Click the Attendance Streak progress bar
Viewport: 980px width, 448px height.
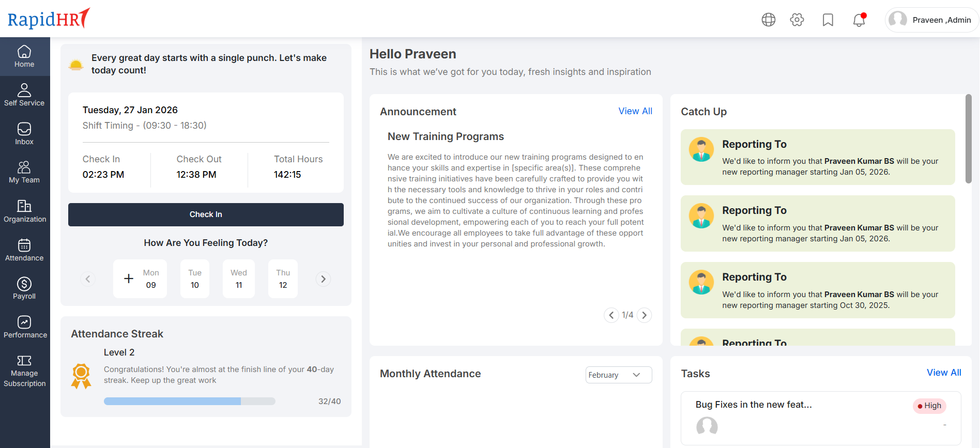(189, 401)
